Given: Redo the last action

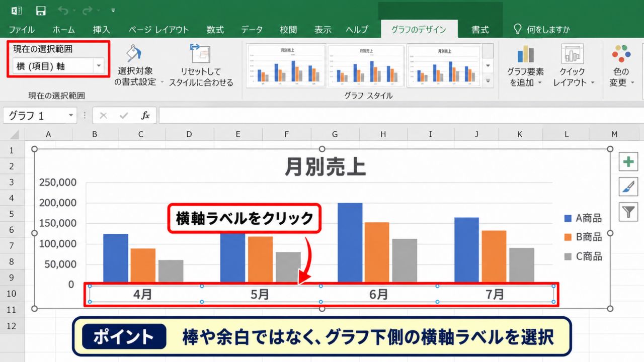Looking at the screenshot, I should [x=89, y=10].
